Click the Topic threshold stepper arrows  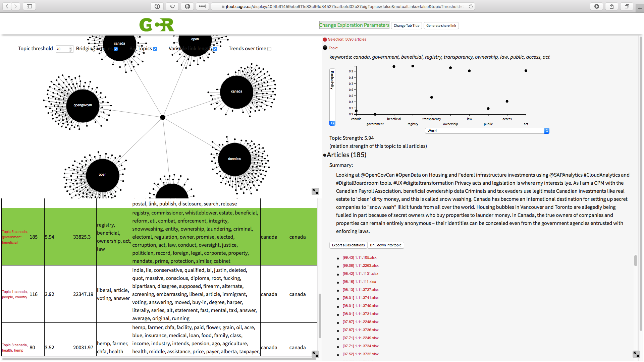point(70,49)
